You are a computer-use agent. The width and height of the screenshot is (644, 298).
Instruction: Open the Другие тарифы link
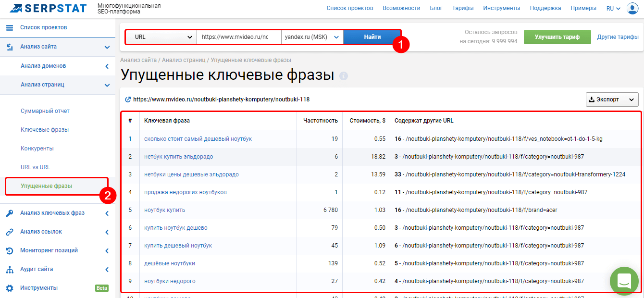pyautogui.click(x=618, y=37)
